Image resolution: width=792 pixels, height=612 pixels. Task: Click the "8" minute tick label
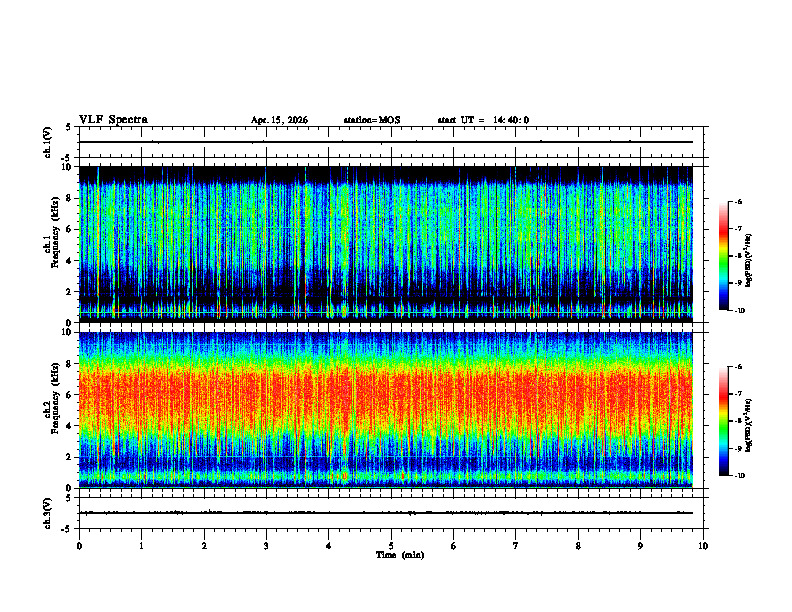[x=578, y=546]
